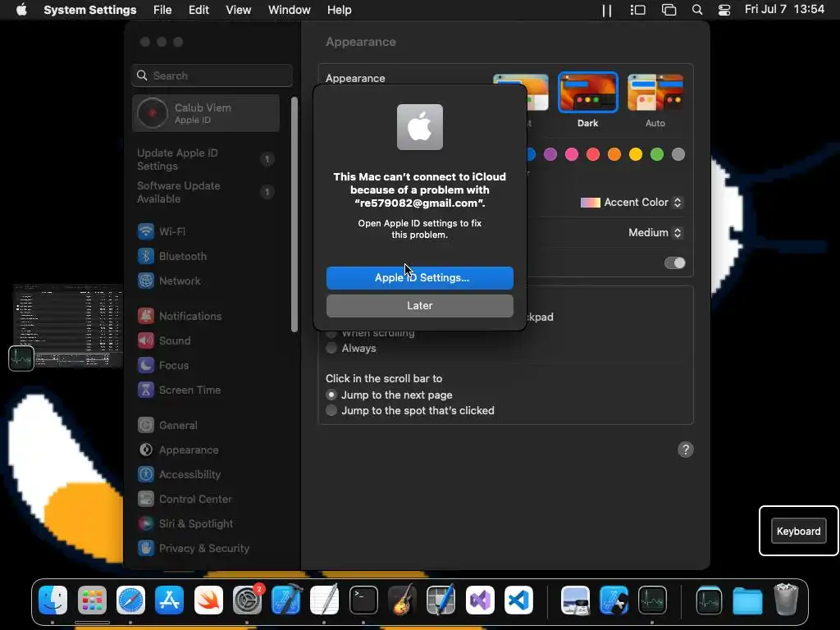
Task: Open the Help menu
Action: coord(339,10)
